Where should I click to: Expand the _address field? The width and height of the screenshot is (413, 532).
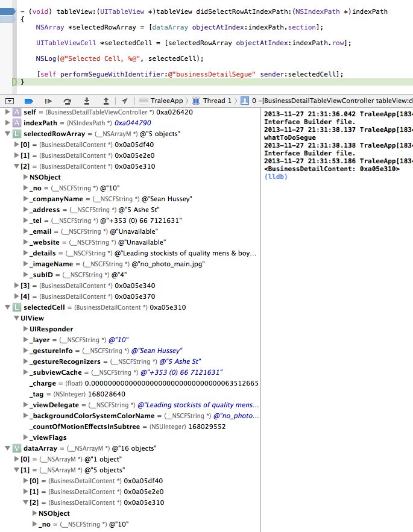click(25, 210)
